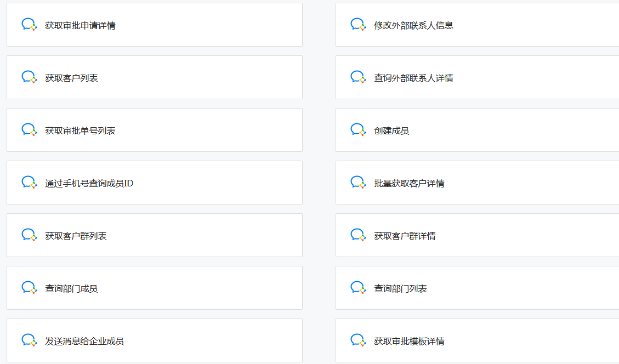This screenshot has width=619, height=364.
Task: Click the WeCom icon beside 发送消息给企业成员
Action: [x=29, y=340]
